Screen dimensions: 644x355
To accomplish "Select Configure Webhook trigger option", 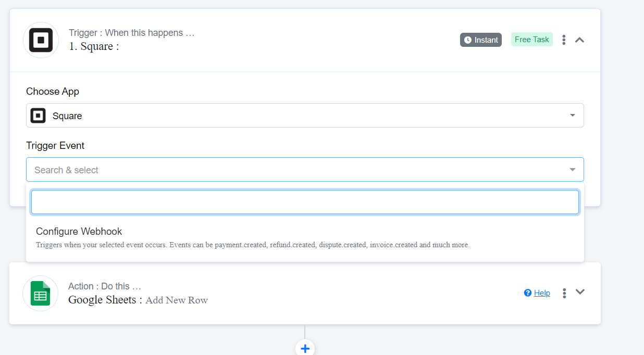I will click(x=305, y=237).
